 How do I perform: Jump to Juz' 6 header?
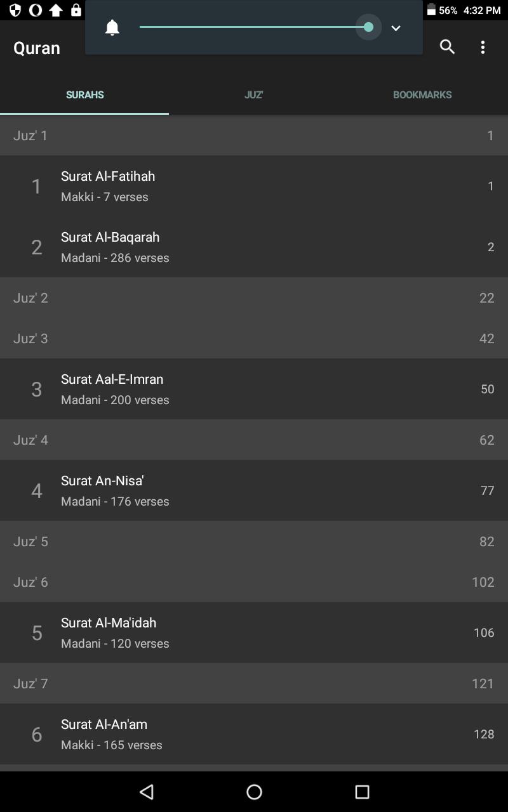(254, 582)
